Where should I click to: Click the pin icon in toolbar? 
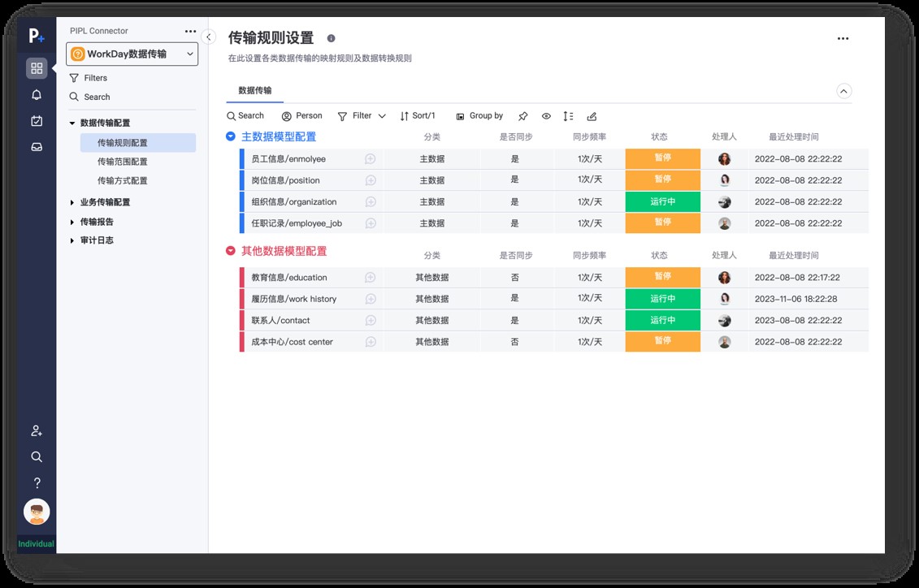tap(523, 116)
